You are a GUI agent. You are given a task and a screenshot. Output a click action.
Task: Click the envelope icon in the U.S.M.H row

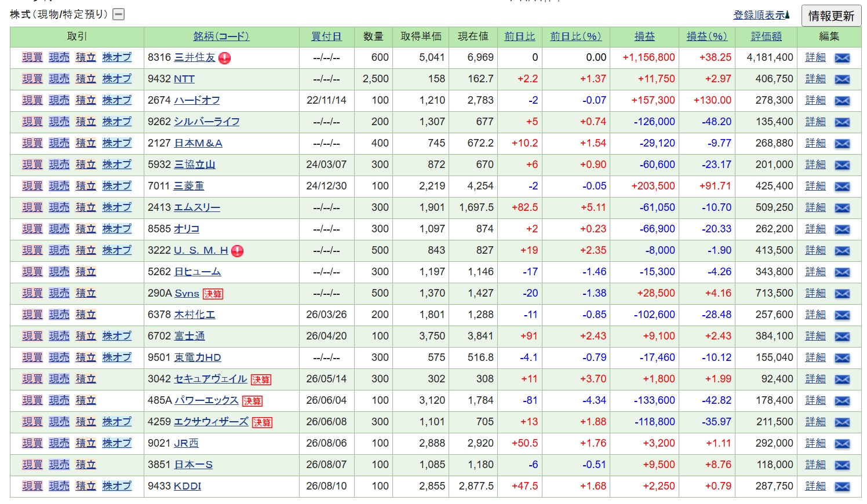[x=842, y=251]
